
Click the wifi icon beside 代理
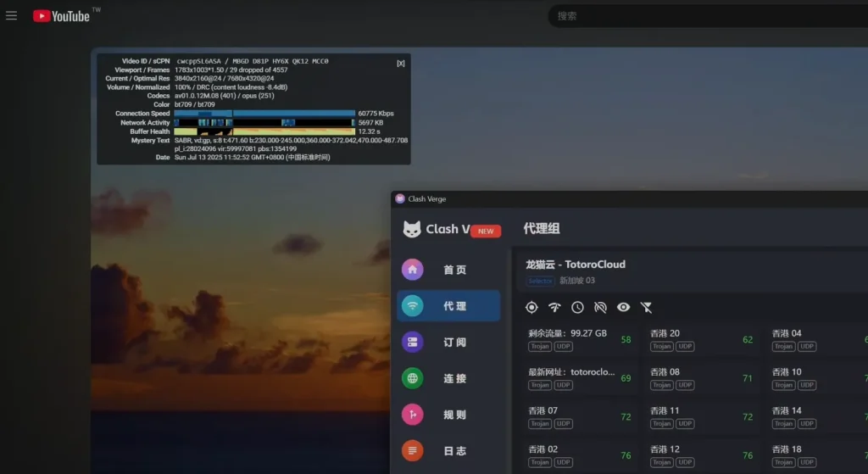pos(413,305)
